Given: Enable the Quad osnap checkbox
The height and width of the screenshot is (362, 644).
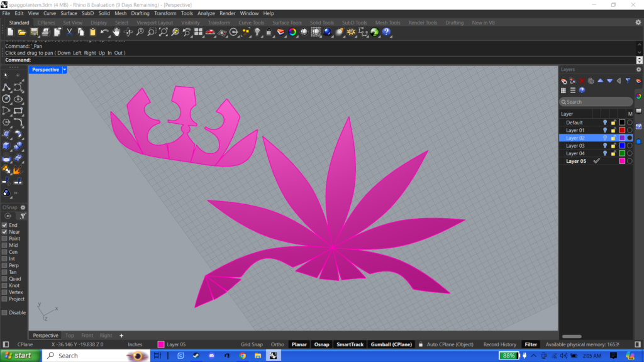Looking at the screenshot, I should pyautogui.click(x=4, y=278).
